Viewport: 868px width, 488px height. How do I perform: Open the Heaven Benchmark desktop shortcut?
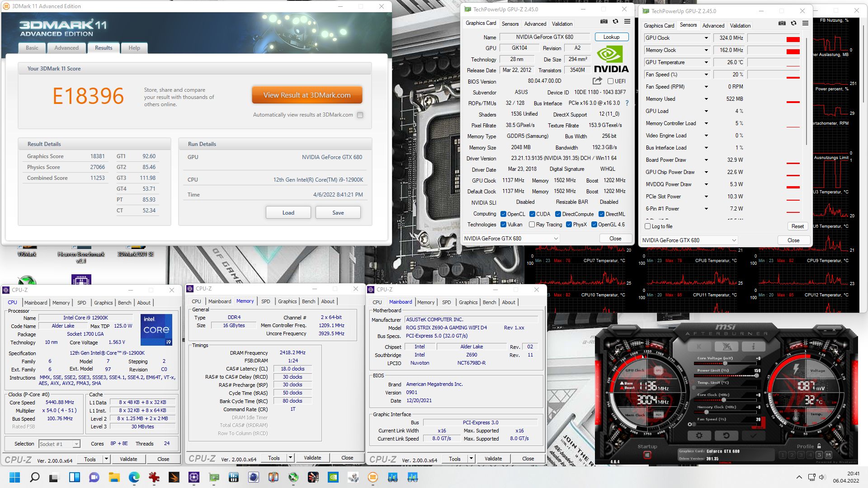point(81,254)
